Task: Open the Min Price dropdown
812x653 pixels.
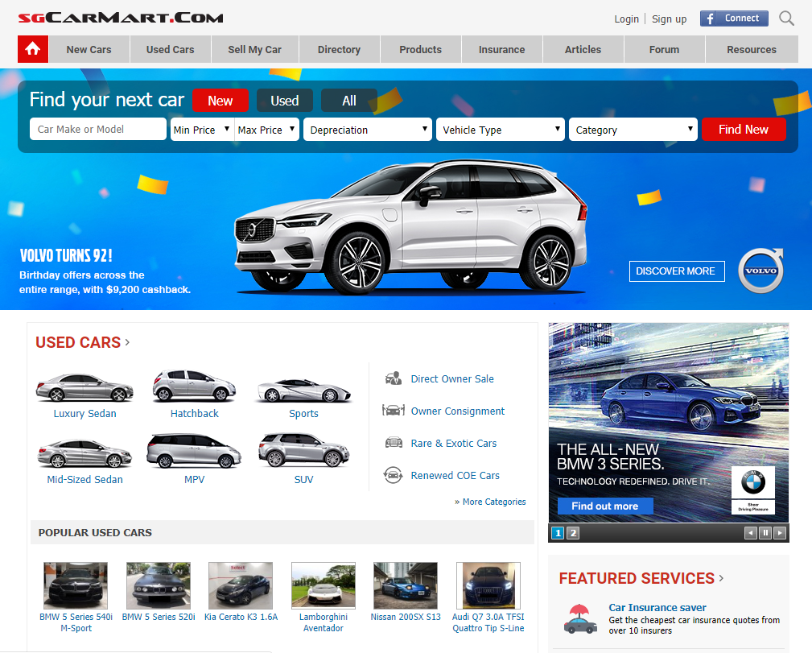Action: [x=202, y=130]
